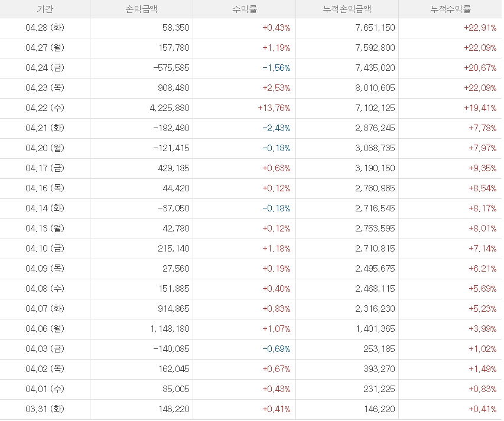The image size is (504, 421).
Task: Click return rate +1.07%
Action: (x=277, y=328)
